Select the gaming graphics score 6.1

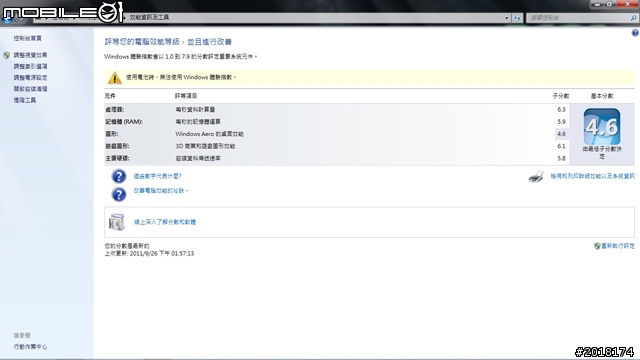click(x=561, y=146)
